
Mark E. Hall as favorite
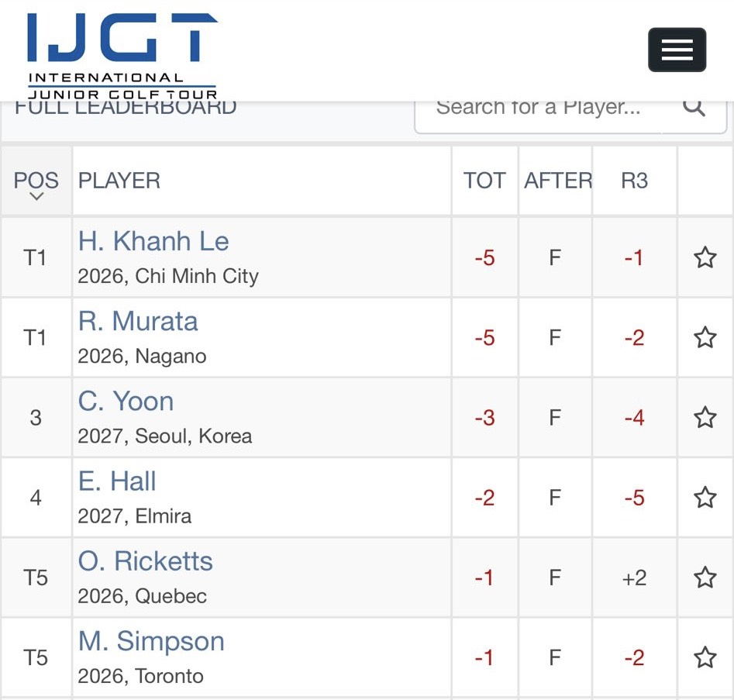[x=705, y=498]
